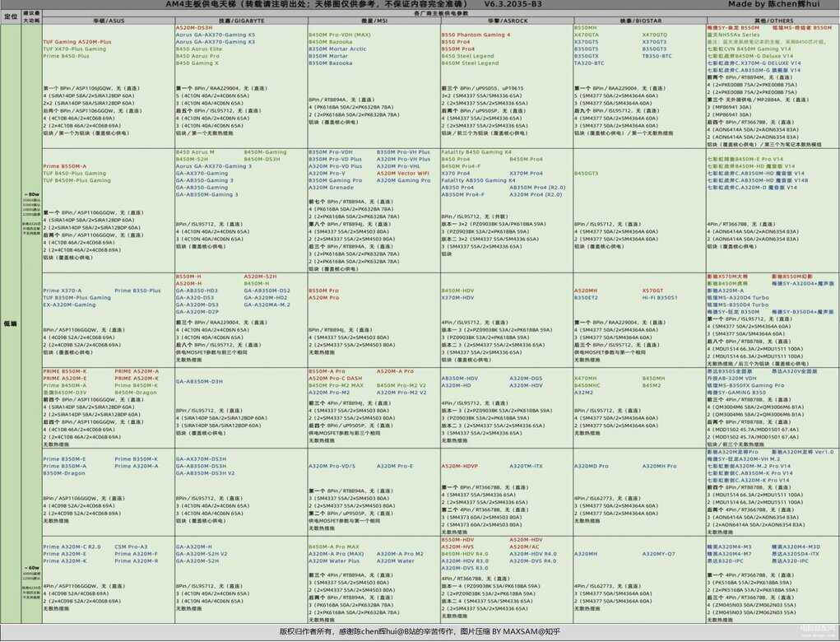Click the A320M Pro-E entry
840x642 pixels.
tap(395, 466)
